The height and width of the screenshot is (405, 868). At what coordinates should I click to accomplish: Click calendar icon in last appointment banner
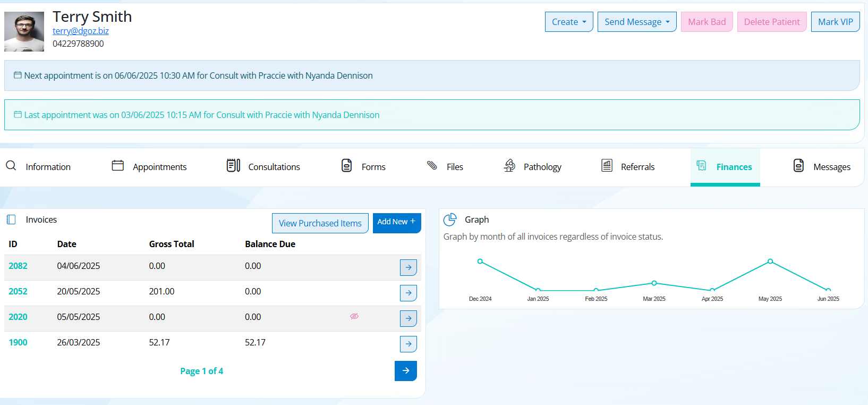tap(18, 115)
